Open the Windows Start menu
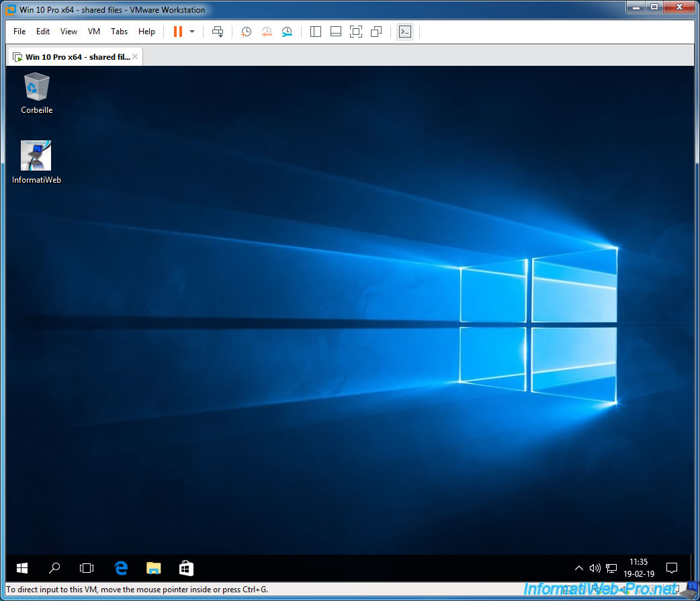700x601 pixels. (22, 568)
